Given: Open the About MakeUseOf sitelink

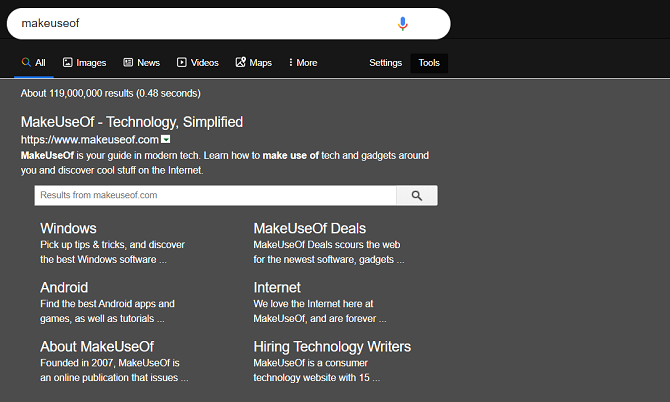Looking at the screenshot, I should (97, 346).
